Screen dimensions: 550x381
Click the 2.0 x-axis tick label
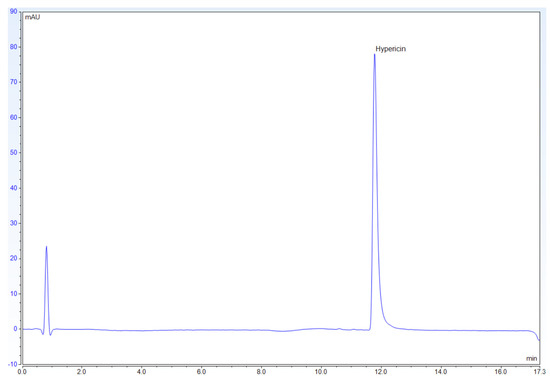81,372
